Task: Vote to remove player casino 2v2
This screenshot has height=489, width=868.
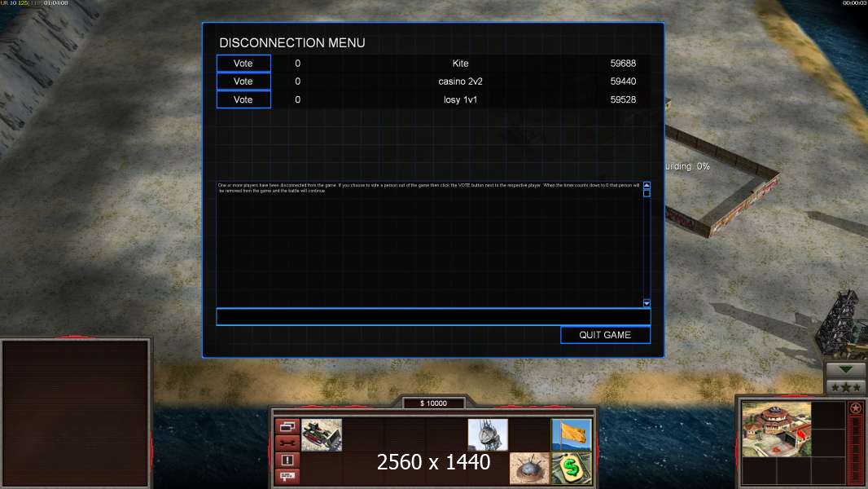Action: point(243,81)
